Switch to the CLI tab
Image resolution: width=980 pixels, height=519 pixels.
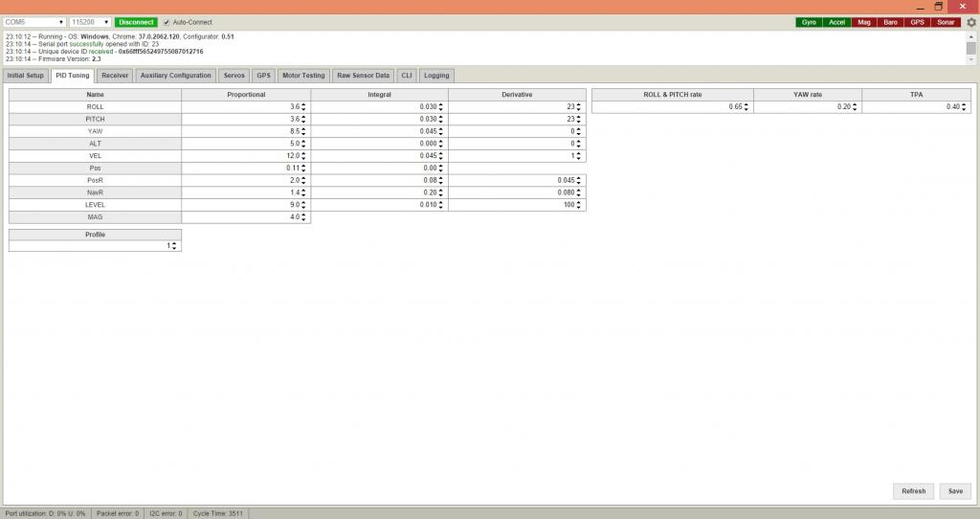point(407,75)
